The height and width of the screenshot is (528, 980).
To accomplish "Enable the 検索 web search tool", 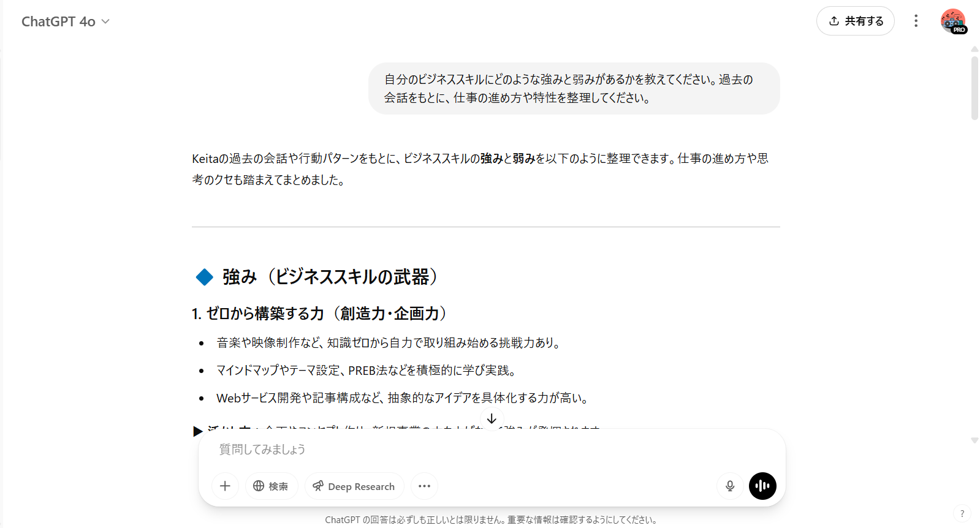I will pos(271,486).
